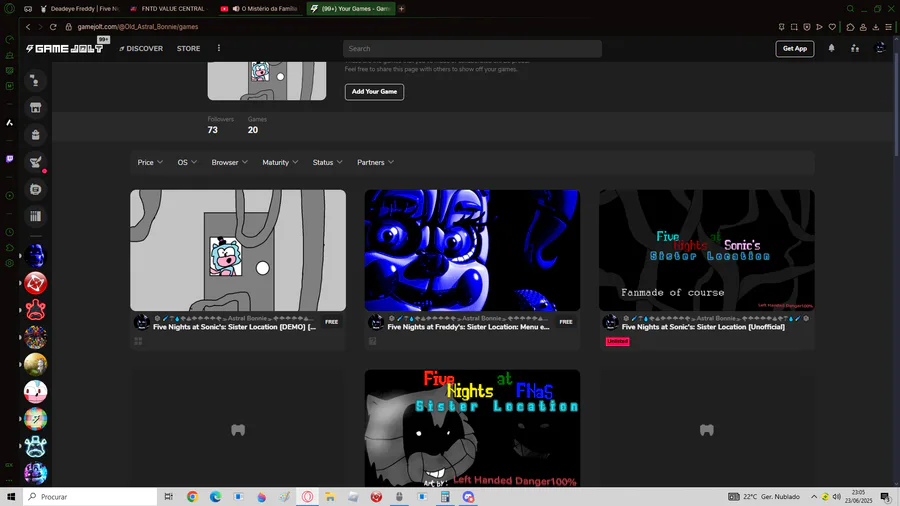Open Five Nights at Sonic's Sister Location Unofficial title

click(x=703, y=327)
